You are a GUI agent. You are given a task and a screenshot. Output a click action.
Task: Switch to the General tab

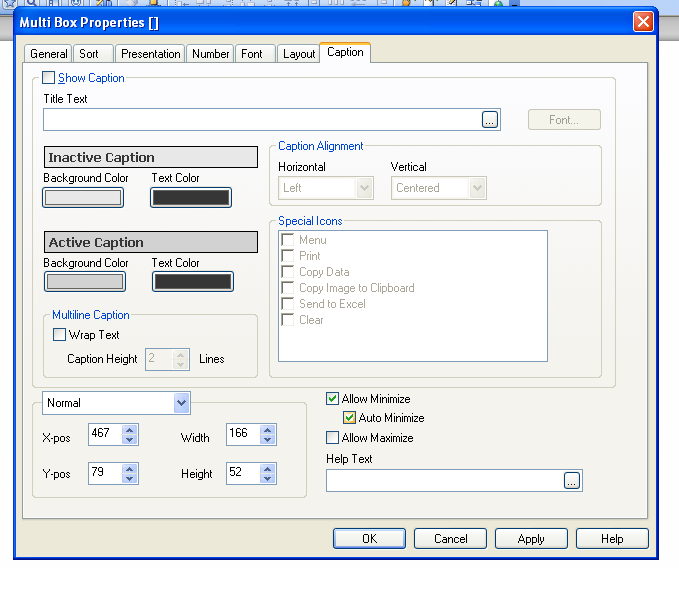click(48, 54)
